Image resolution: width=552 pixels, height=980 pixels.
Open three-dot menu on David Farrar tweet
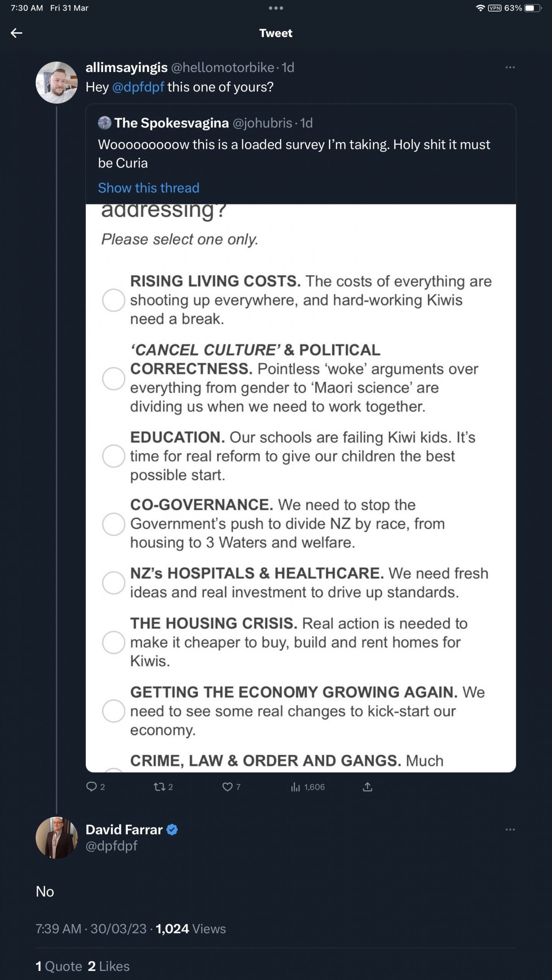coord(510,829)
